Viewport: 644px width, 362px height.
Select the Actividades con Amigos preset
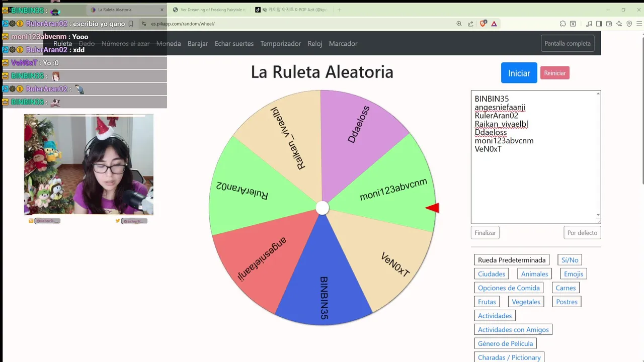point(513,330)
